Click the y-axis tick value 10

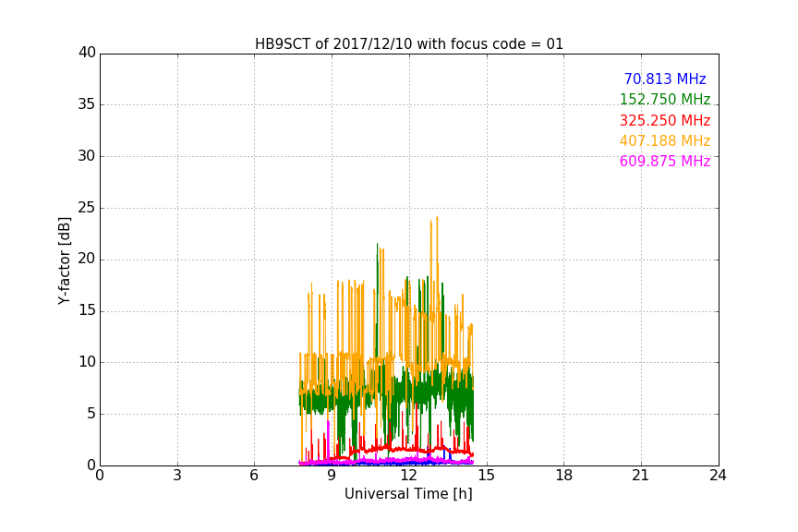87,362
